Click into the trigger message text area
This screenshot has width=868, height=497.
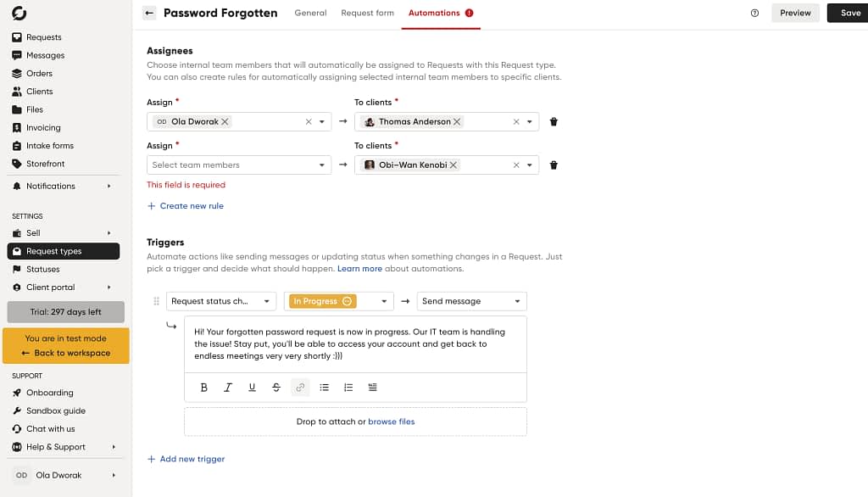pyautogui.click(x=355, y=344)
